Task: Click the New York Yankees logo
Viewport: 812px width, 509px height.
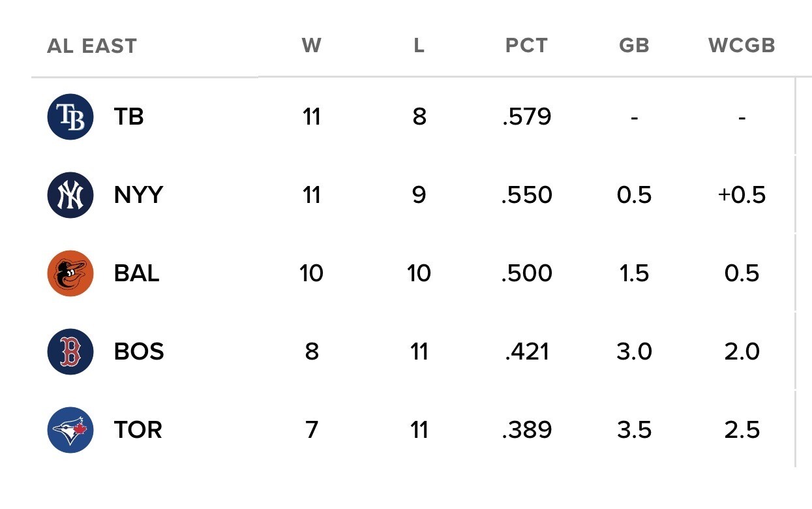Action: [70, 195]
